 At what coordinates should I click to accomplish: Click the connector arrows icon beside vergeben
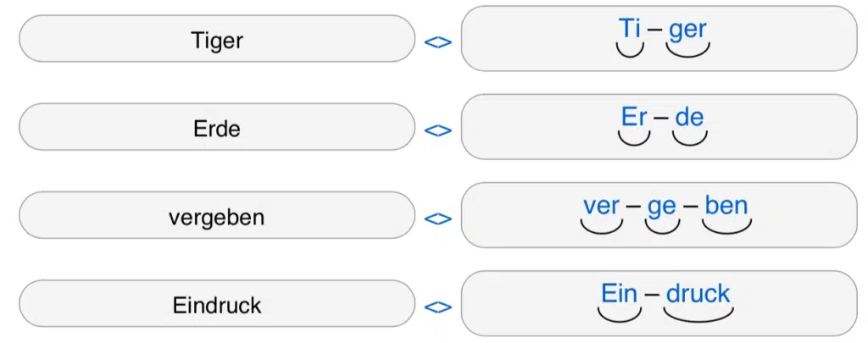tap(437, 219)
